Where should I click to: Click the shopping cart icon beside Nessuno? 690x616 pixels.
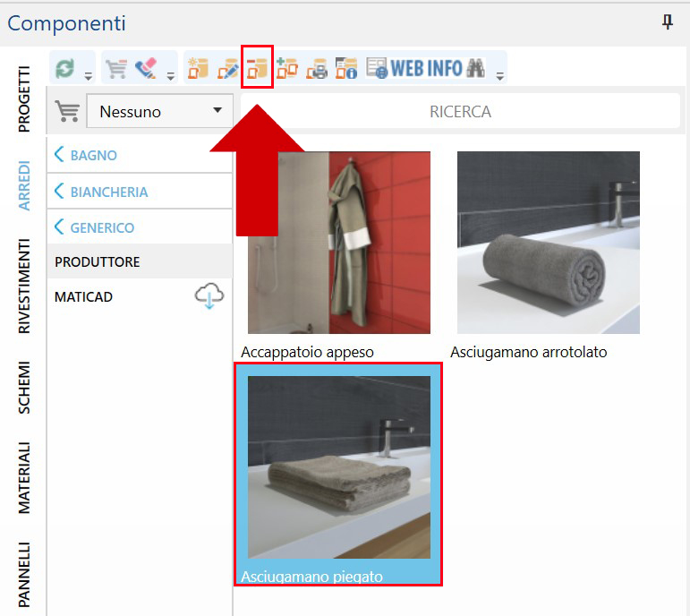67,111
